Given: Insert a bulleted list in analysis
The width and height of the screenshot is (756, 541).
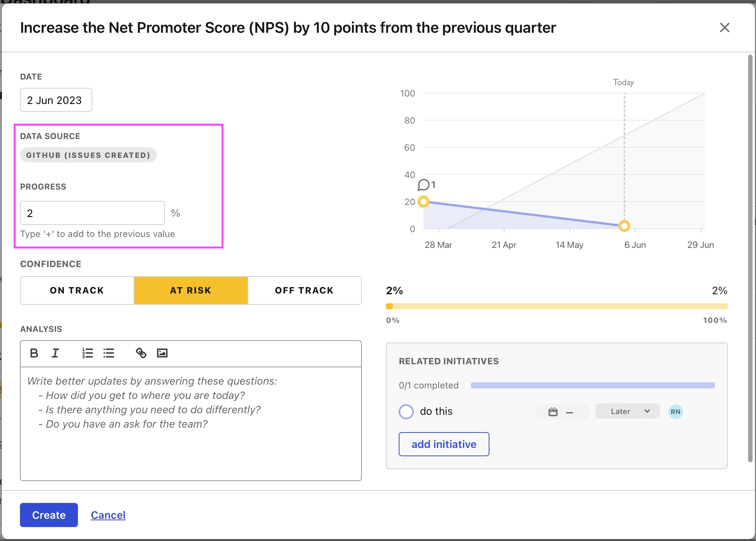Looking at the screenshot, I should pos(109,353).
